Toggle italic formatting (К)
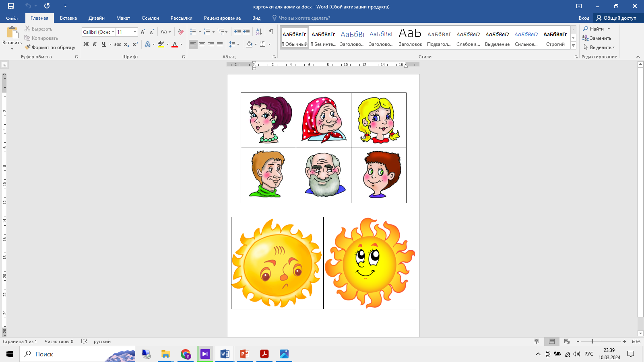Screen dimensions: 644x362 click(x=95, y=44)
